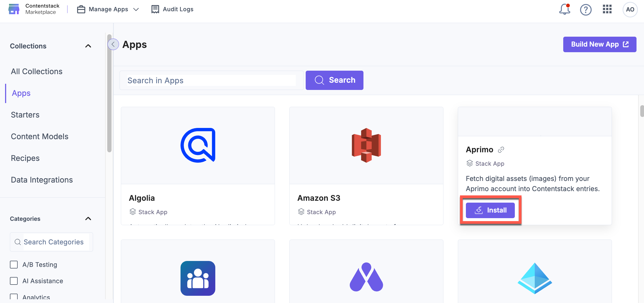Check the Analytics category
The image size is (644, 303).
pyautogui.click(x=14, y=297)
